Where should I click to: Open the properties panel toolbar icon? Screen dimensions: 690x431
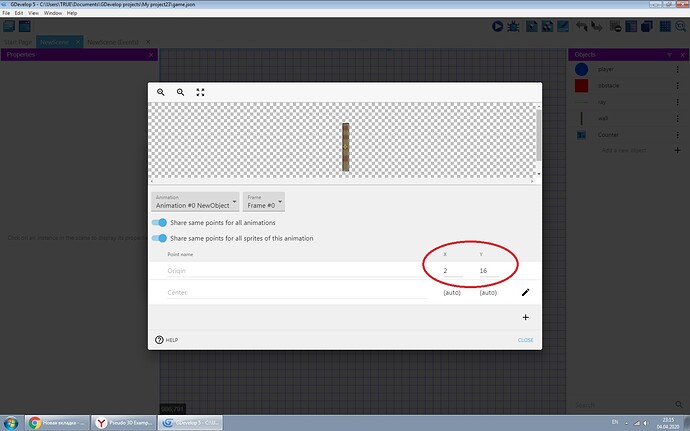tap(563, 26)
